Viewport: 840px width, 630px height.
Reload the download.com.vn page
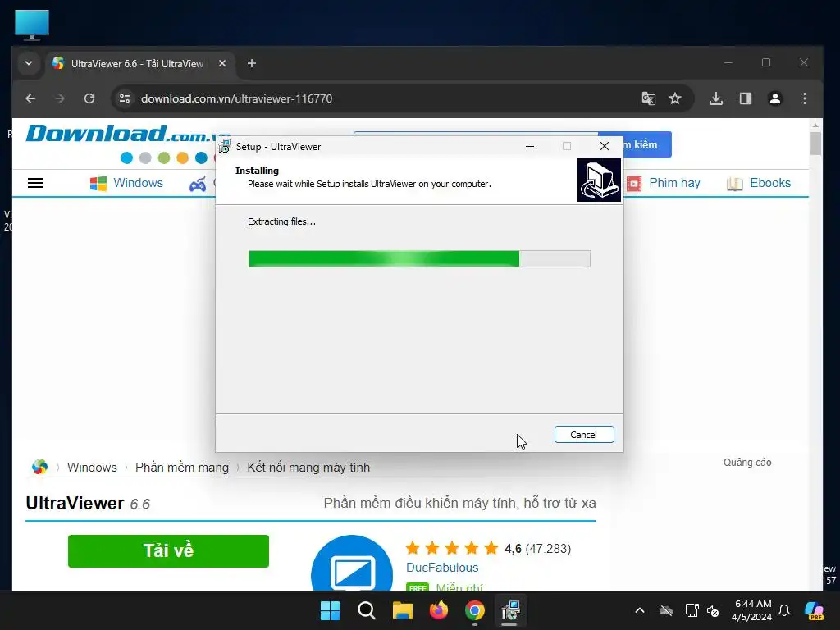click(89, 98)
